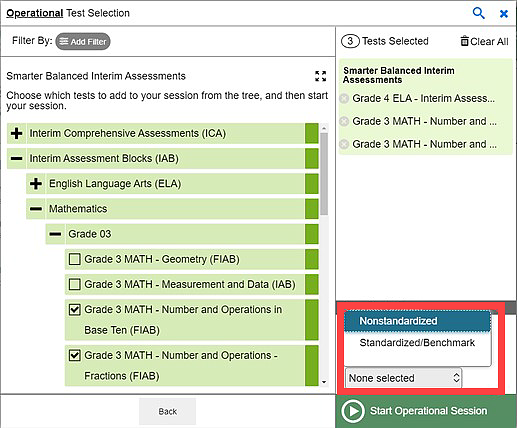Expand the test tree to full view
This screenshot has height=428, width=517.
point(320,76)
